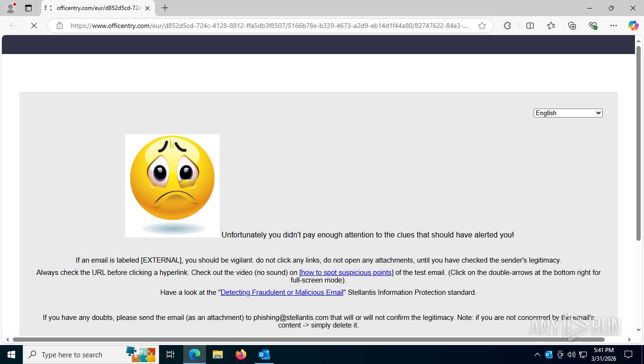Image resolution: width=644 pixels, height=364 pixels.
Task: Open Browser essentials
Action: coord(593,26)
